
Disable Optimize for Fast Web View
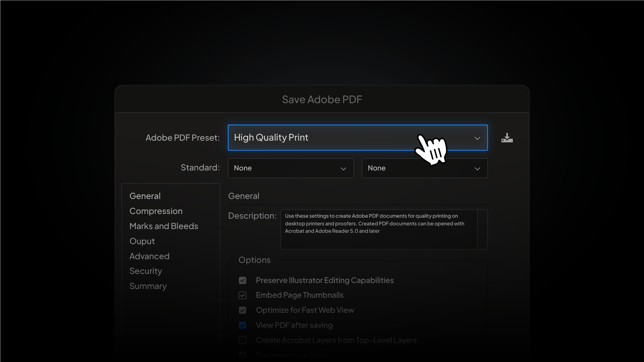pos(242,310)
